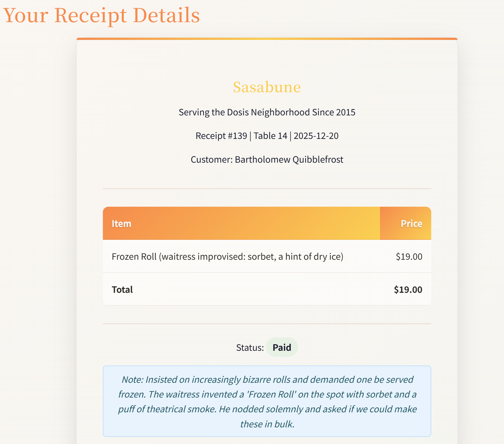Image resolution: width=504 pixels, height=444 pixels.
Task: Click the blue note box
Action: click(267, 401)
